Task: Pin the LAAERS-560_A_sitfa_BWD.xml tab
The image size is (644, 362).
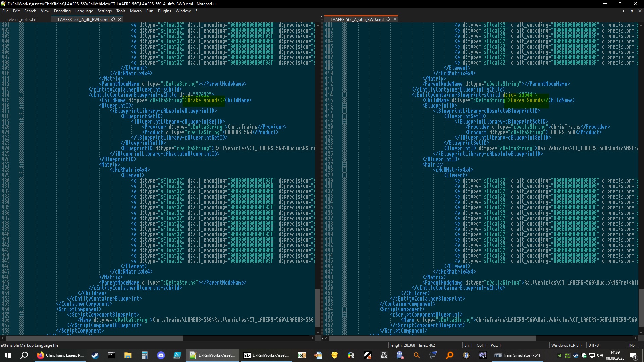Action: (x=388, y=19)
